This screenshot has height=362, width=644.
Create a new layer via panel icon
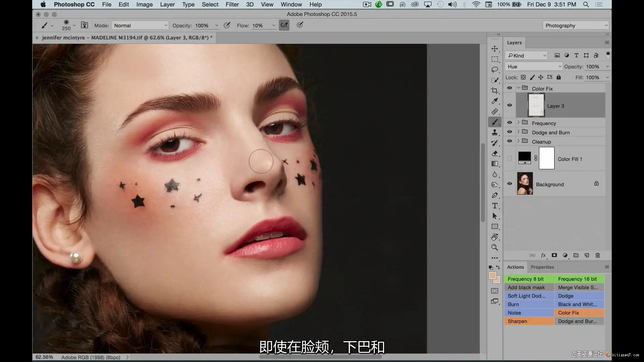[x=587, y=255]
